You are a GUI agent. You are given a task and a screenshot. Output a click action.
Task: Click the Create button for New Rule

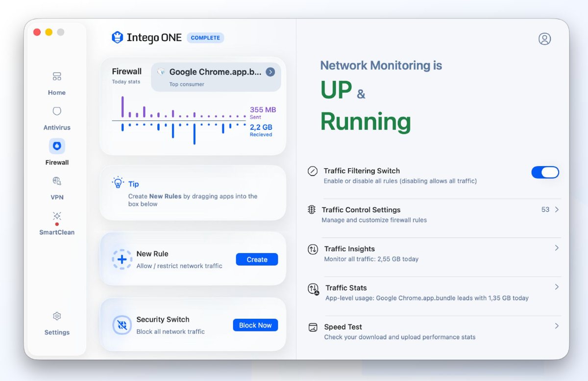coord(257,259)
